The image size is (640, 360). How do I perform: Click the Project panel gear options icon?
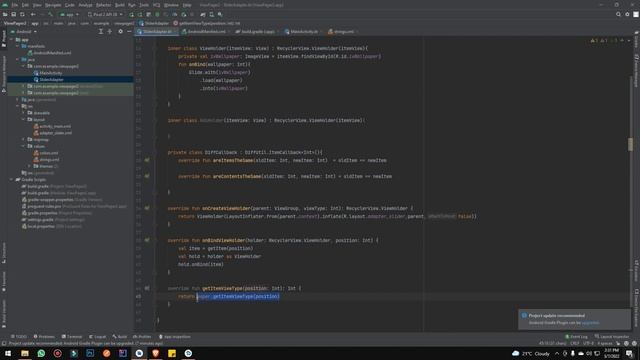(120, 31)
